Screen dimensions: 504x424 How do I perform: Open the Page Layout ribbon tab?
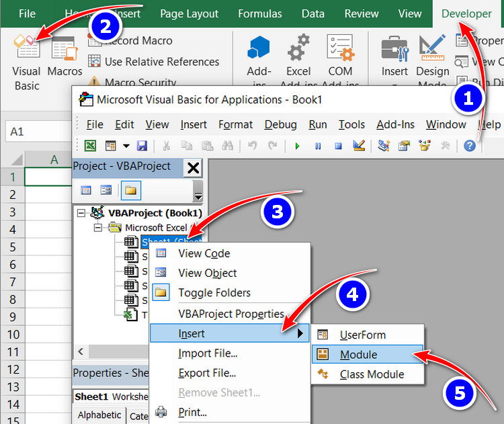click(x=189, y=14)
